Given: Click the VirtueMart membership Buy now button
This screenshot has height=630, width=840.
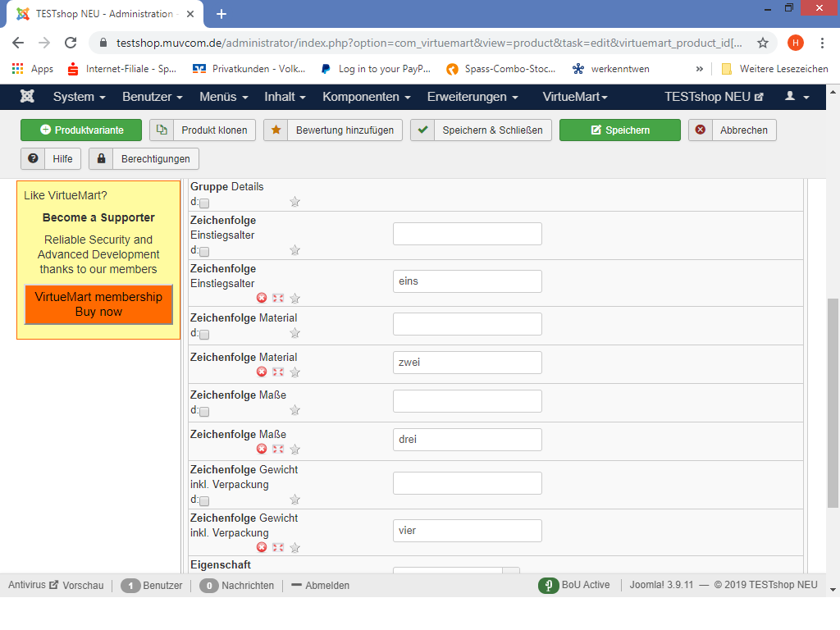Looking at the screenshot, I should [x=98, y=304].
